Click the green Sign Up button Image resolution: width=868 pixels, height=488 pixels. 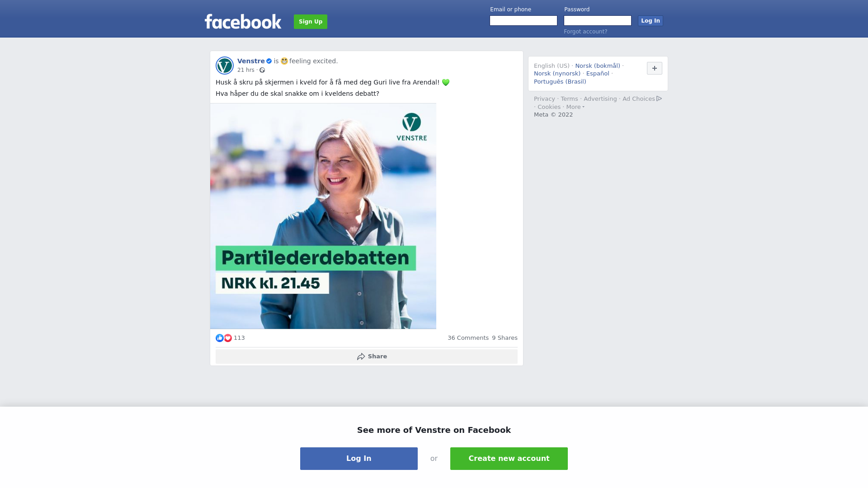[311, 22]
